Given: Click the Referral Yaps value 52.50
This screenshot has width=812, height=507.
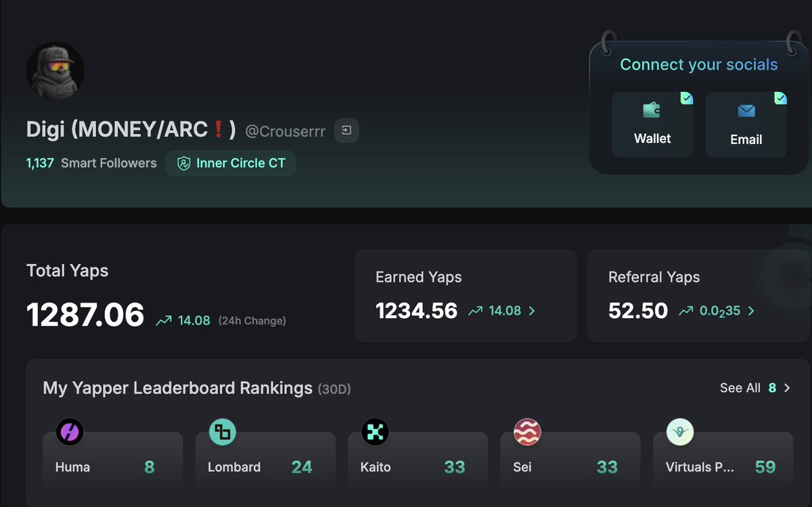Looking at the screenshot, I should (x=638, y=311).
